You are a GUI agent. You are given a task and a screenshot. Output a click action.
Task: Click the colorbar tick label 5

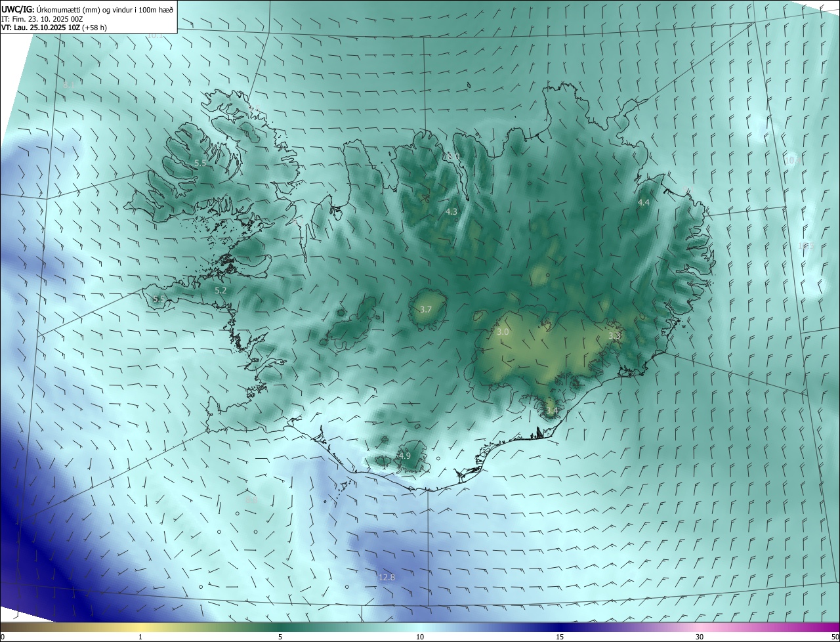(x=280, y=637)
